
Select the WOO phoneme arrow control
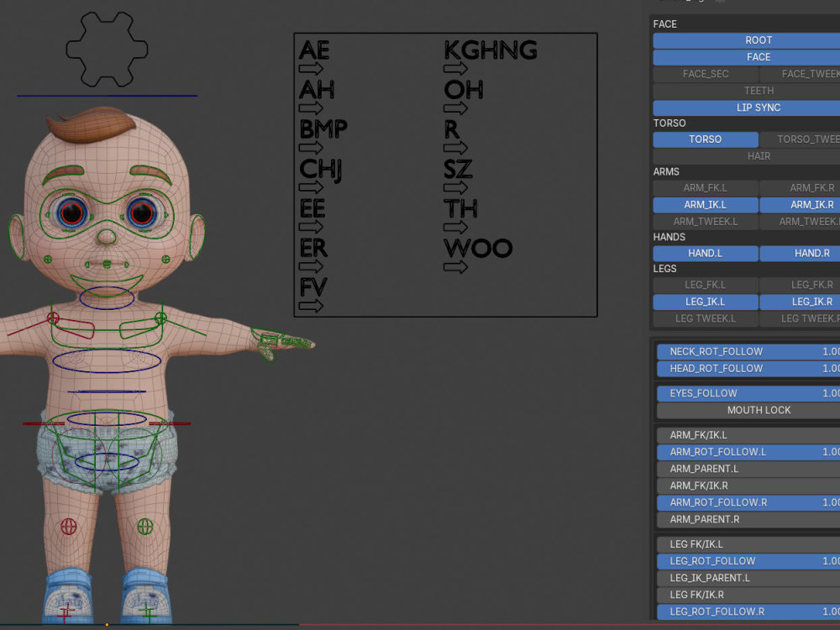(x=456, y=267)
